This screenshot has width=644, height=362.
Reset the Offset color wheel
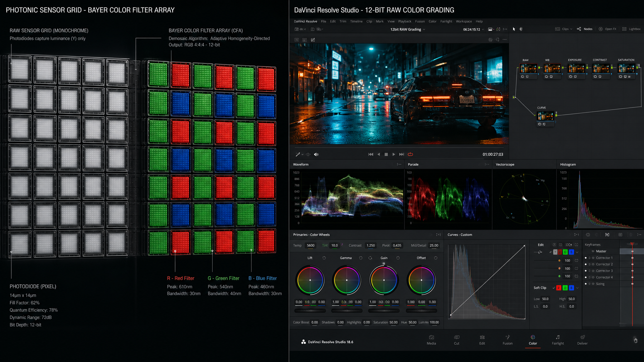[x=436, y=258]
